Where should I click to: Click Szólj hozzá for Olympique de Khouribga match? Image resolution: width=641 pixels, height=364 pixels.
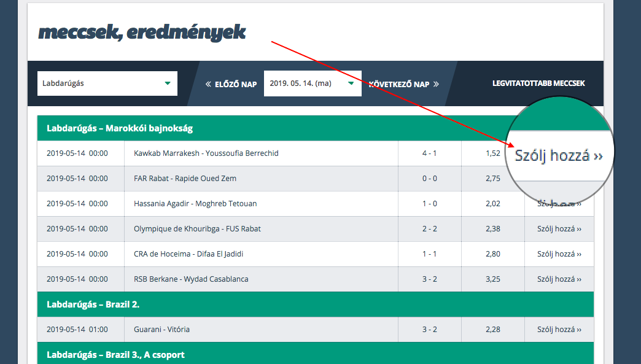(559, 229)
